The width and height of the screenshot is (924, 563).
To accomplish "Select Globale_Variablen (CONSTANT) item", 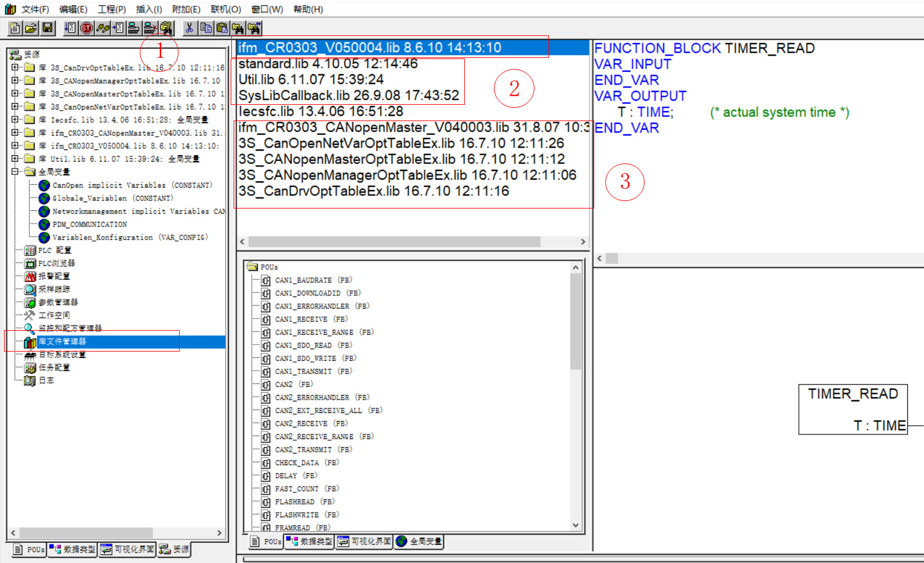I will pos(112,198).
